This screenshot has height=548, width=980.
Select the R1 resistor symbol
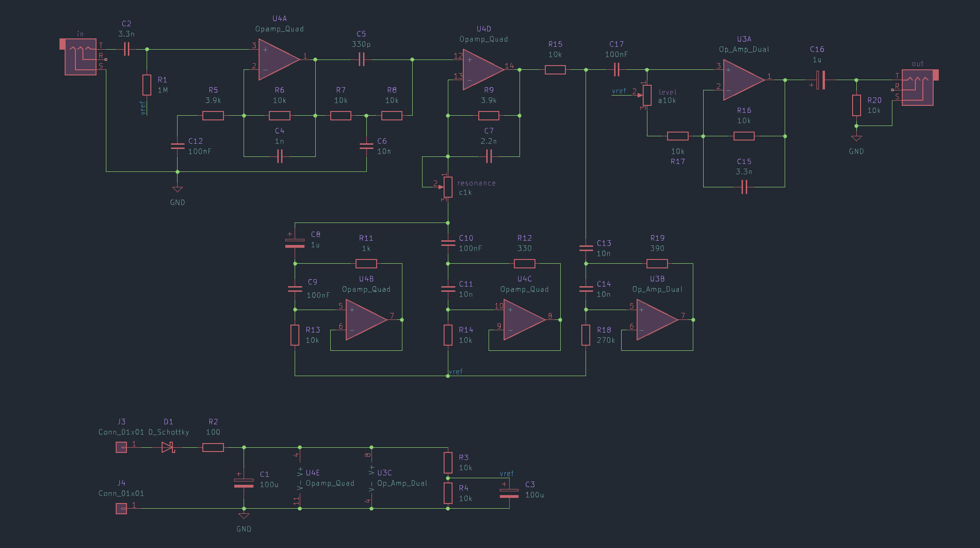(147, 85)
